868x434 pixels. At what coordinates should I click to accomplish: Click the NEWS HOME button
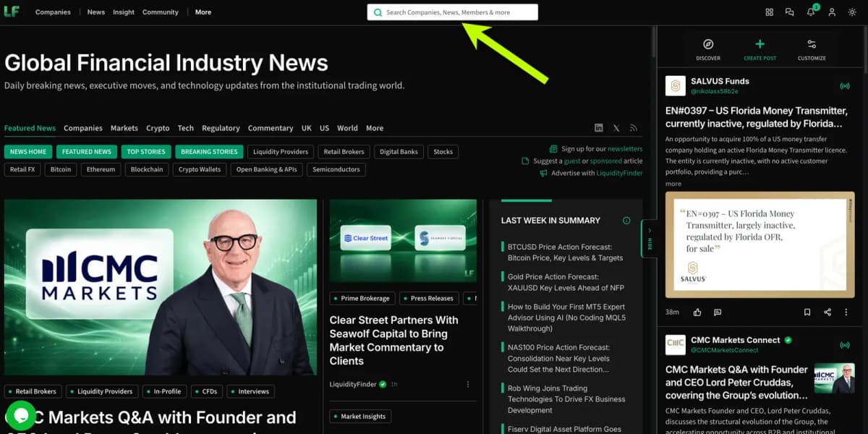(x=27, y=152)
